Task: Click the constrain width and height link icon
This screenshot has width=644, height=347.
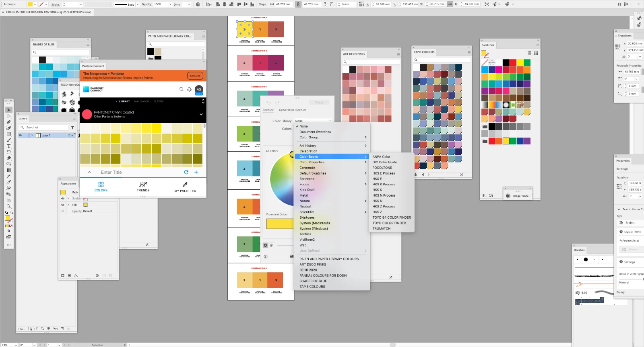Action: tap(450, 4)
